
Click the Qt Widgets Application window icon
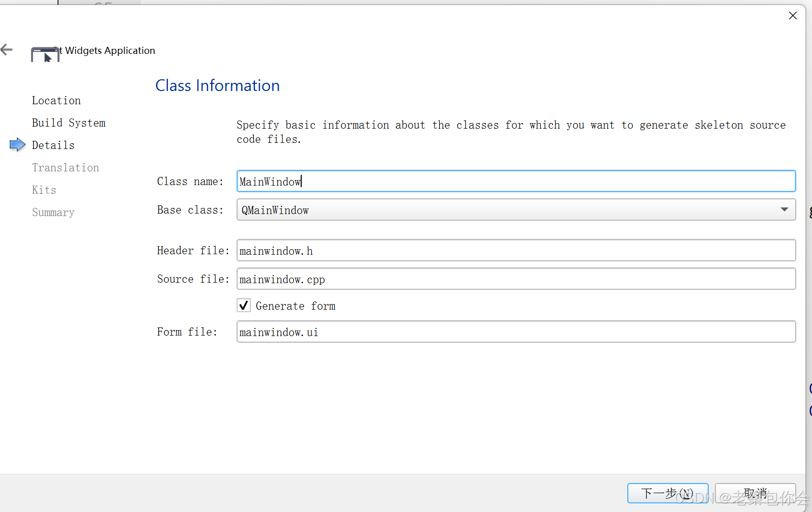45,54
